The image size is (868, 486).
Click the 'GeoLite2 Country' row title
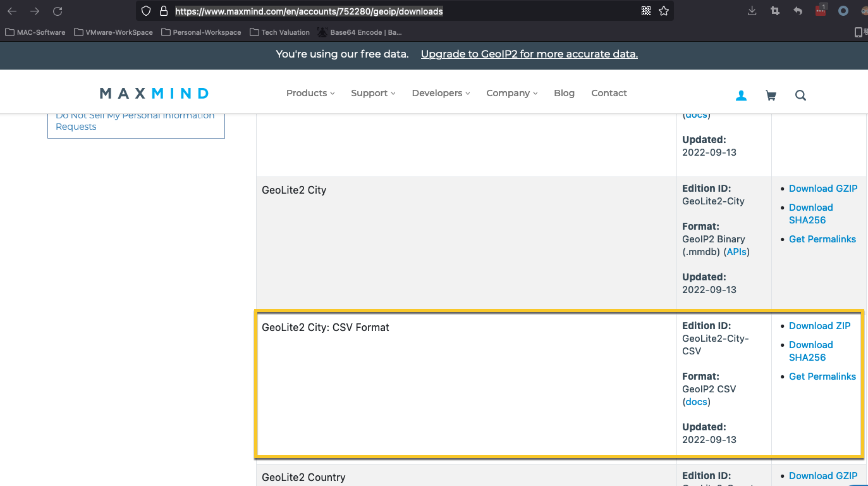click(x=303, y=478)
